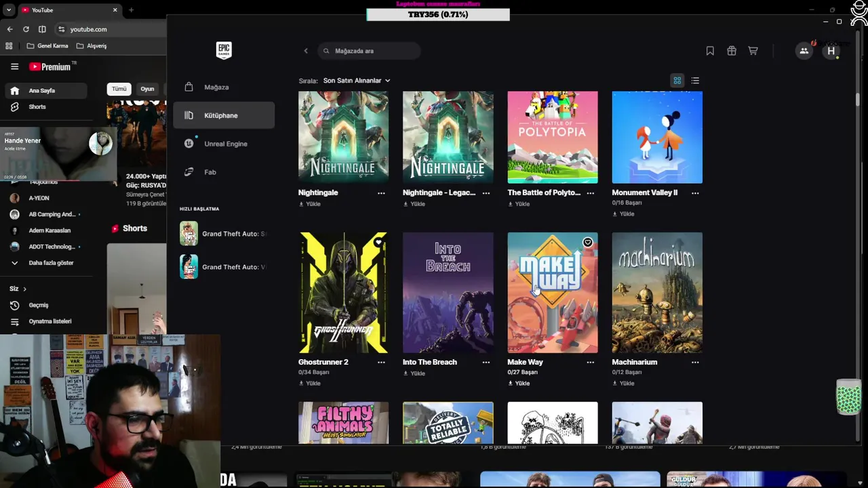Click Yükle under Nightingale
The image size is (868, 488).
[x=310, y=204]
